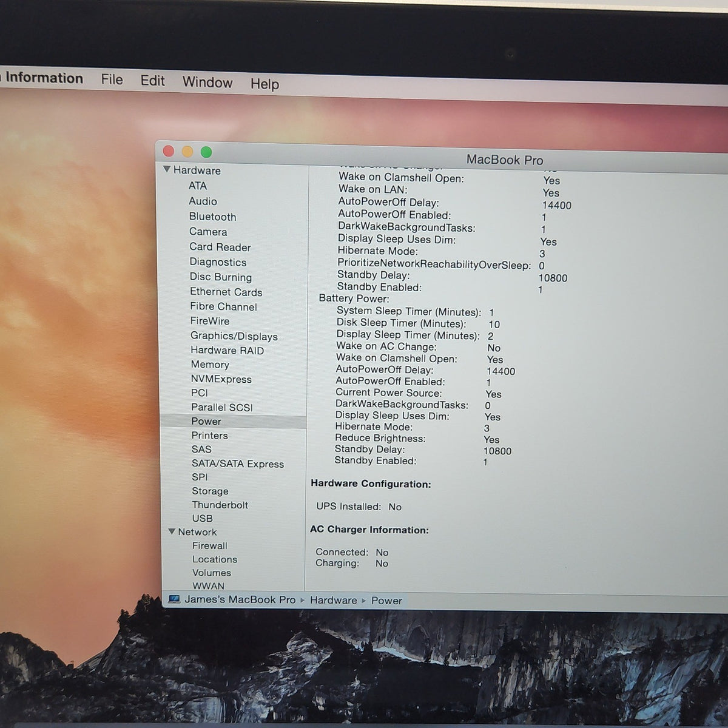The width and height of the screenshot is (728, 728).
Task: Select USB under Hardware
Action: [203, 518]
